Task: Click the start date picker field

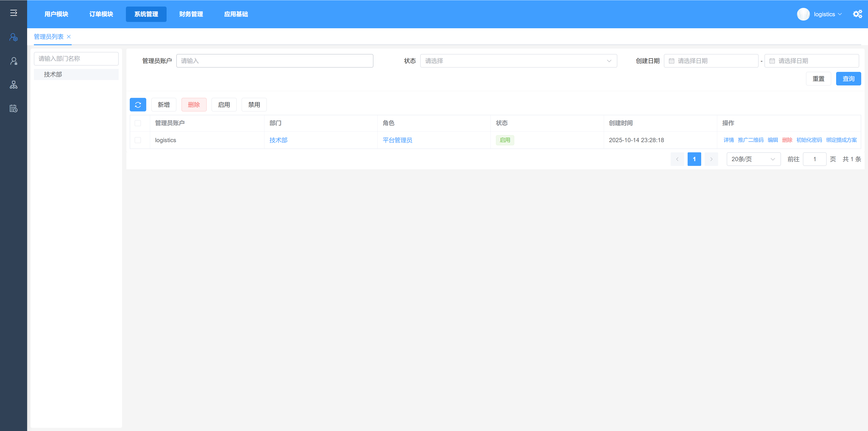Action: click(x=711, y=61)
